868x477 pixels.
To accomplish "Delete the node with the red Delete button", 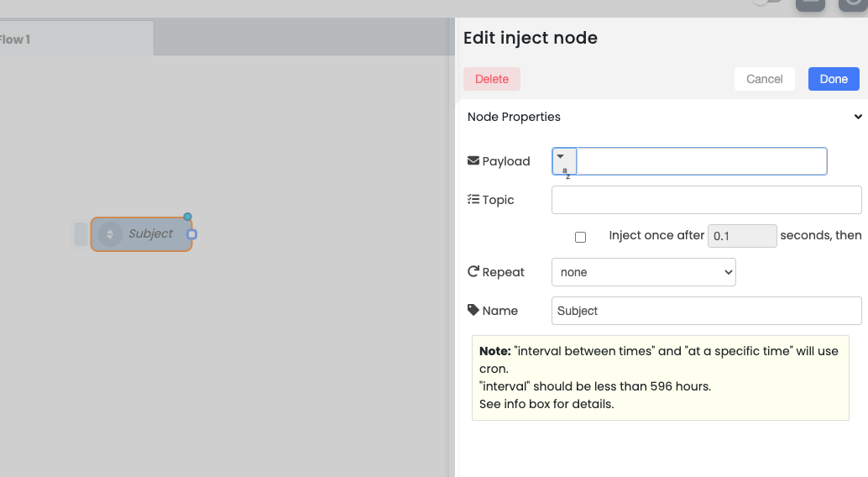I will 492,79.
